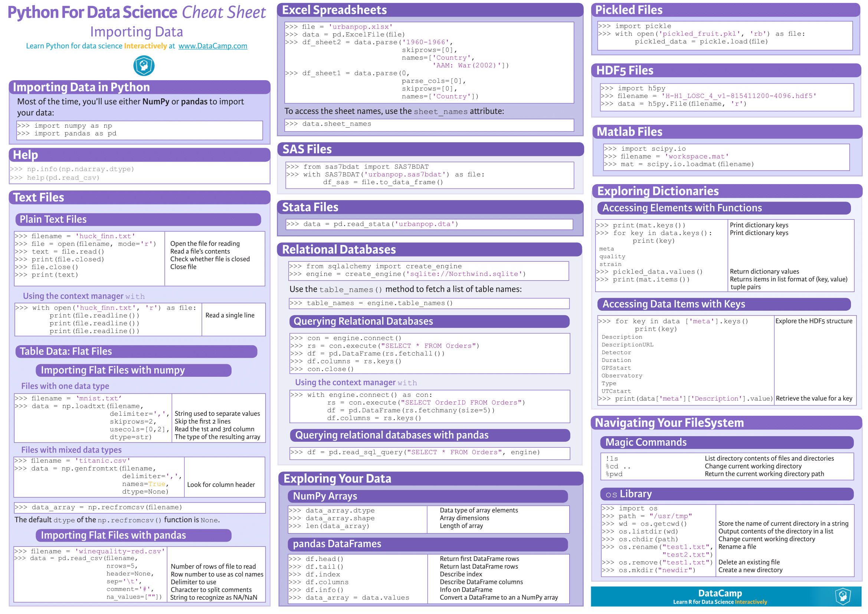The height and width of the screenshot is (614, 868).
Task: Click 'Retrieve the value for a key' description
Action: pyautogui.click(x=814, y=398)
